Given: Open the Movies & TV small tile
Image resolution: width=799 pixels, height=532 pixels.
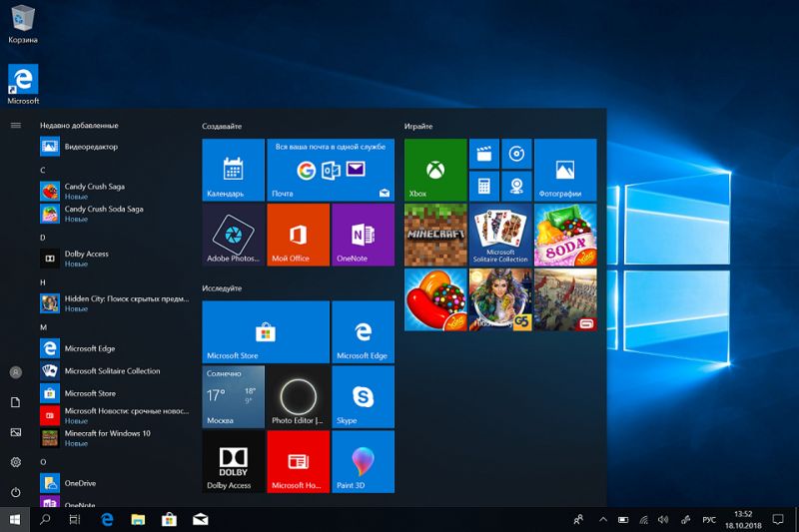Looking at the screenshot, I should pos(484,154).
